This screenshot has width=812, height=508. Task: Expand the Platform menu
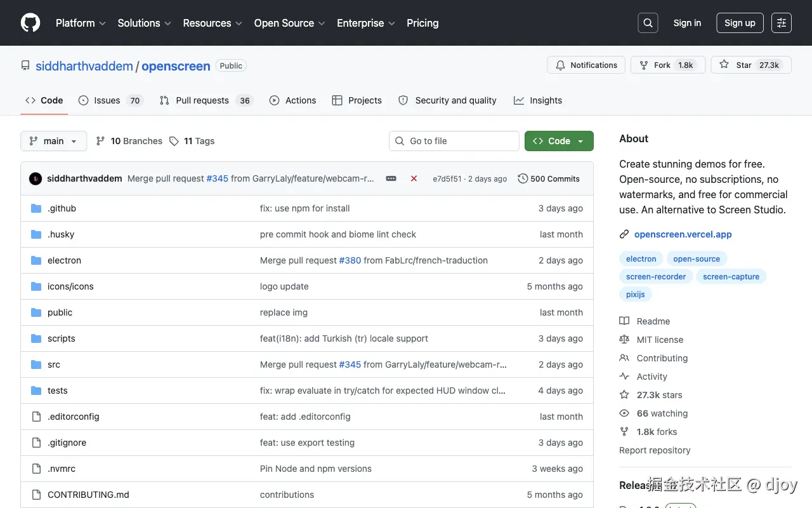click(x=81, y=23)
